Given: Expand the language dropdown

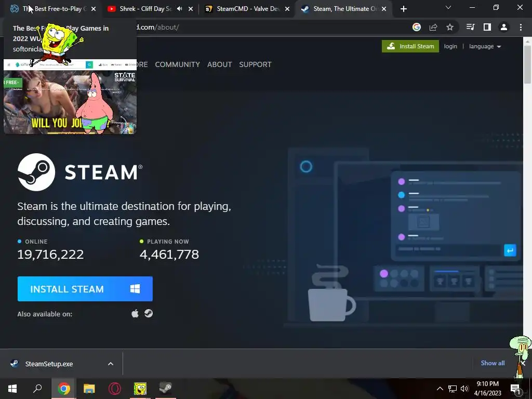Looking at the screenshot, I should pos(485,46).
